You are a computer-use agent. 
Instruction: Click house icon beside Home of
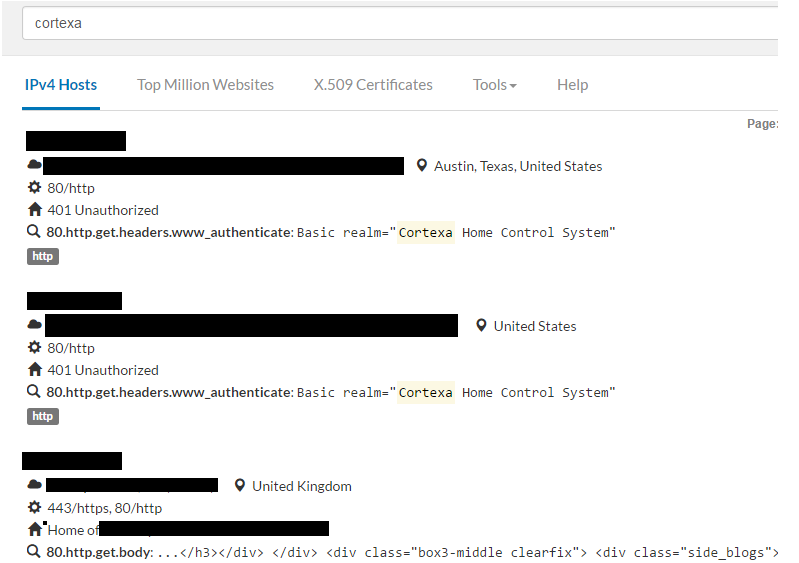tap(35, 529)
